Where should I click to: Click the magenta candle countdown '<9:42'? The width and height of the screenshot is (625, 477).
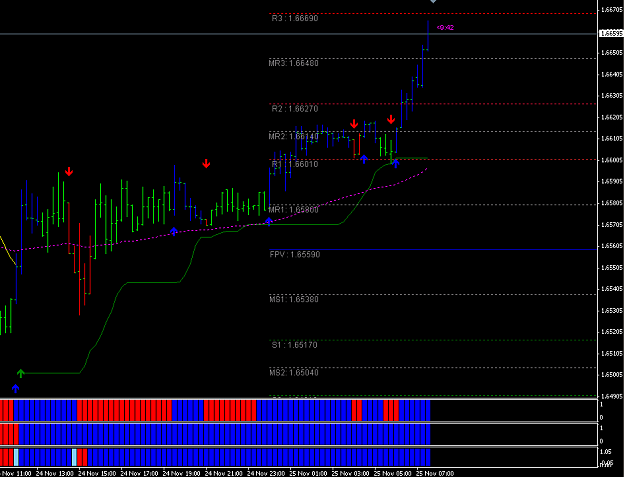click(x=445, y=27)
